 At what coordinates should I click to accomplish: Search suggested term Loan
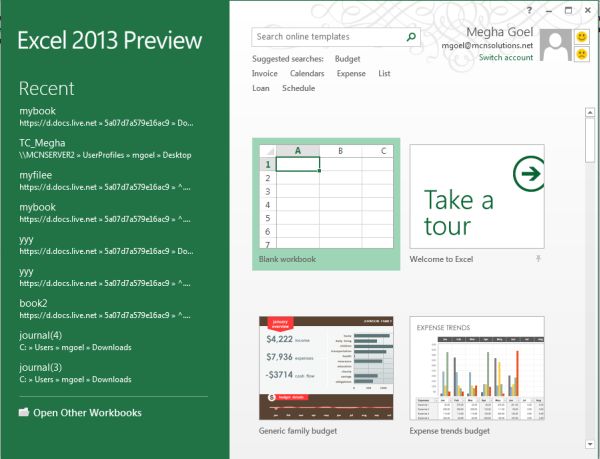pos(261,88)
